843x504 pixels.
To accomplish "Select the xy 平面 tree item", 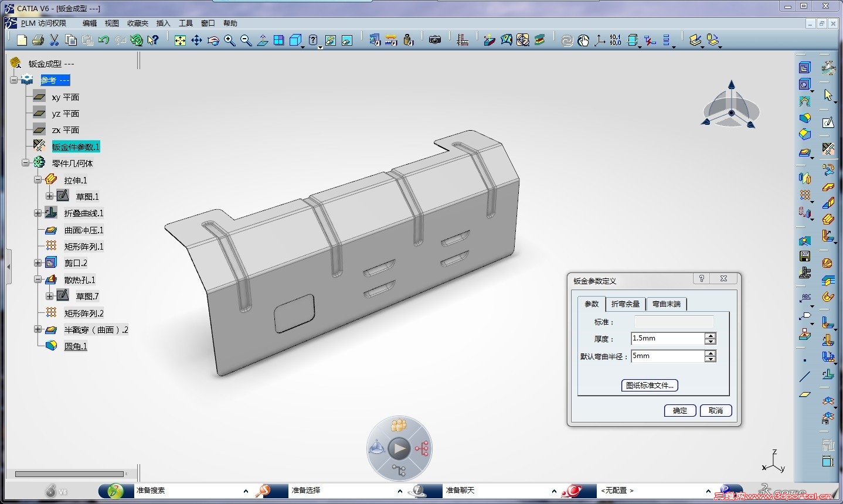I will 65,97.
